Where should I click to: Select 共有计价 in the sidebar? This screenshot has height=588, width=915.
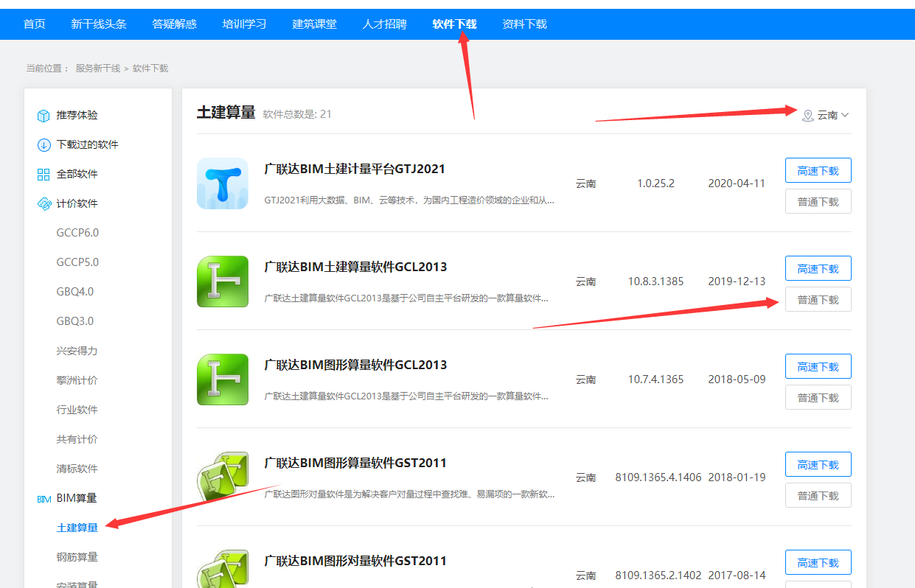tap(77, 439)
